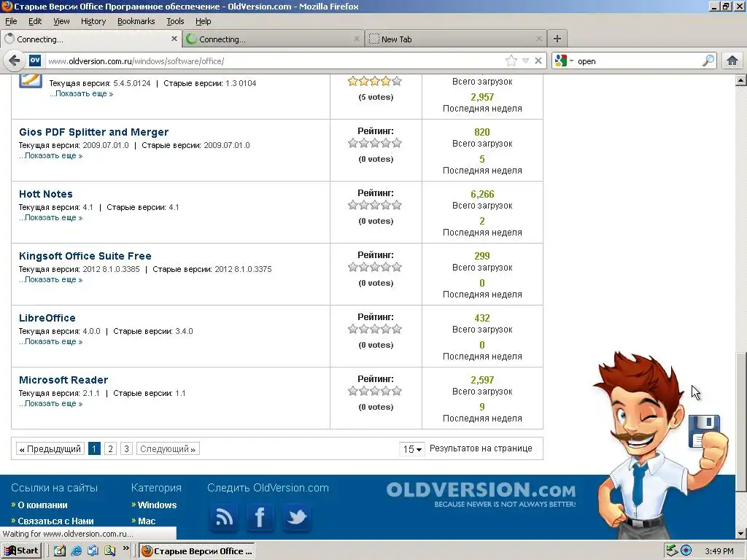Viewport: 747px width, 560px height.
Task: Open the Firefox home page icon
Action: (x=732, y=61)
